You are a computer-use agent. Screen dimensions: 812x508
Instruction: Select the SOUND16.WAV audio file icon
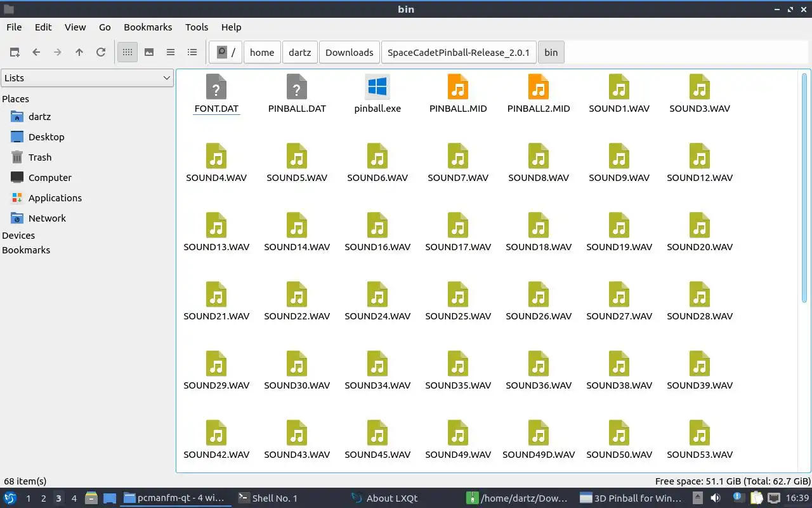pos(377,225)
